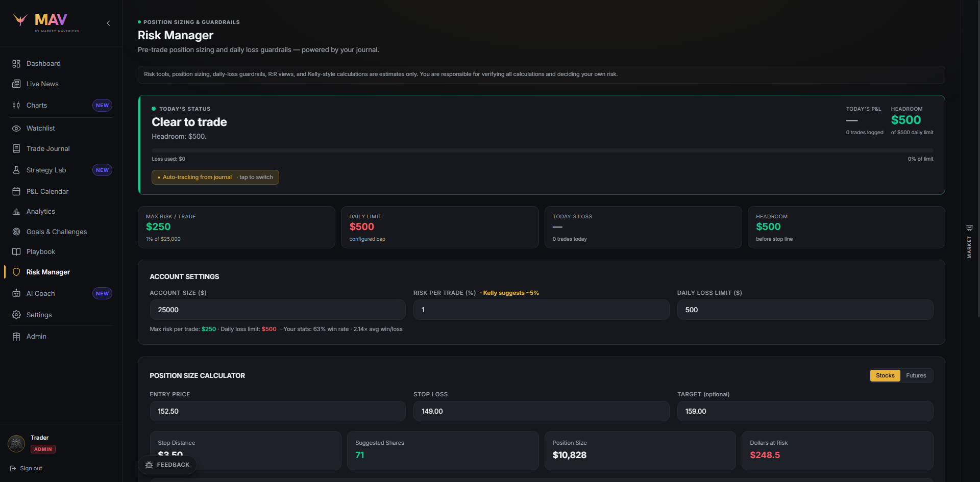Click the Suggested Shares value 71
The image size is (980, 482).
point(360,455)
